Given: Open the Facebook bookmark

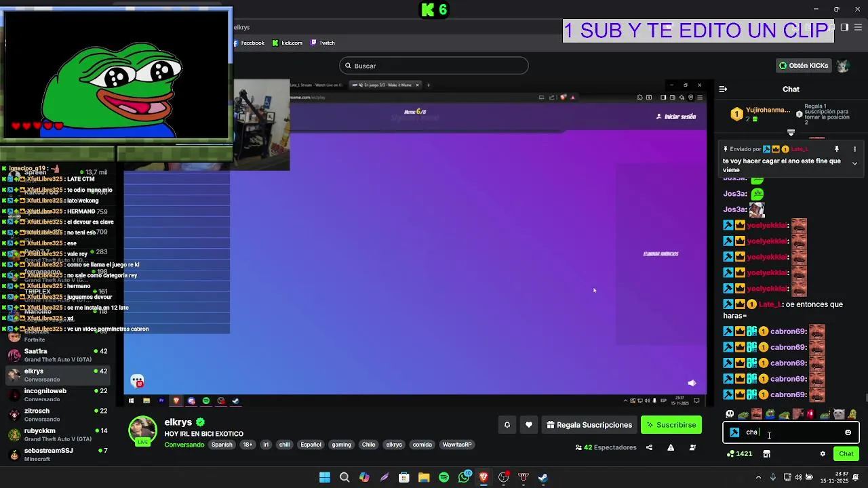Looking at the screenshot, I should pyautogui.click(x=249, y=43).
